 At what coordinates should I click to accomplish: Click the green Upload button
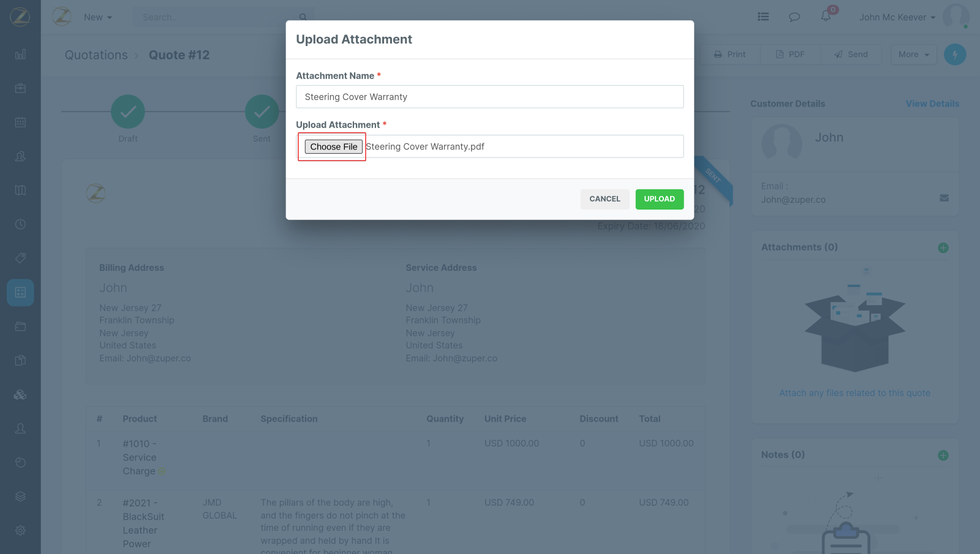coord(659,199)
